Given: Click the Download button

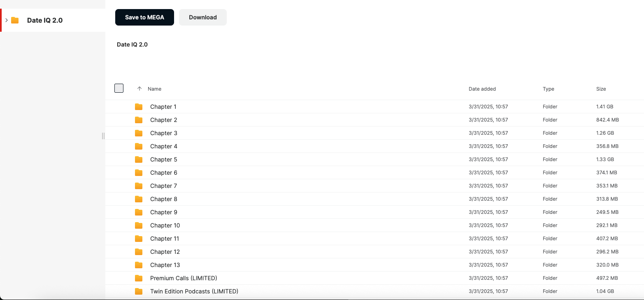Looking at the screenshot, I should pyautogui.click(x=202, y=17).
